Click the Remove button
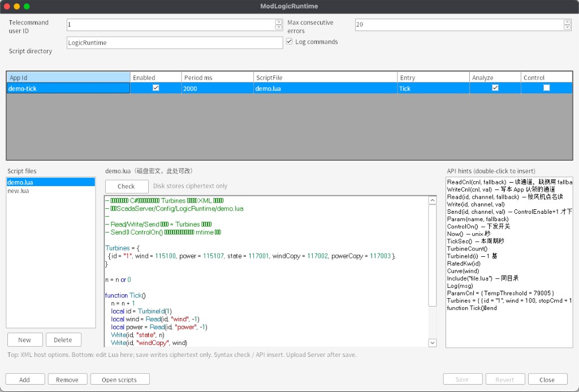The height and width of the screenshot is (392, 579). click(x=67, y=380)
